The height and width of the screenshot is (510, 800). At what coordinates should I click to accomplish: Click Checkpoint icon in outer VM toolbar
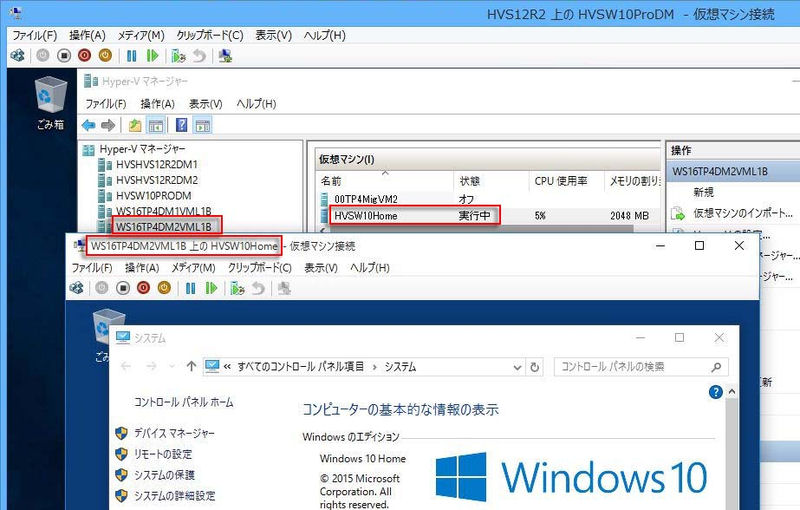click(178, 55)
